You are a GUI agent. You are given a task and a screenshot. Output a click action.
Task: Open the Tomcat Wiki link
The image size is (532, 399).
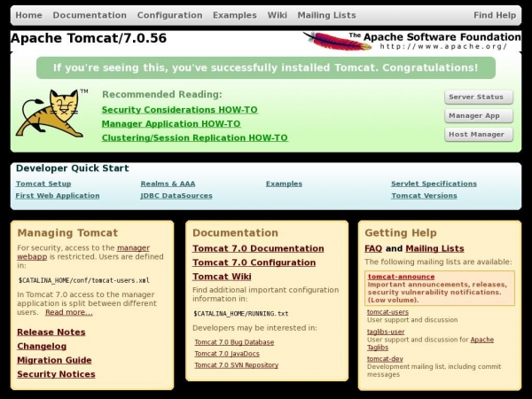222,277
